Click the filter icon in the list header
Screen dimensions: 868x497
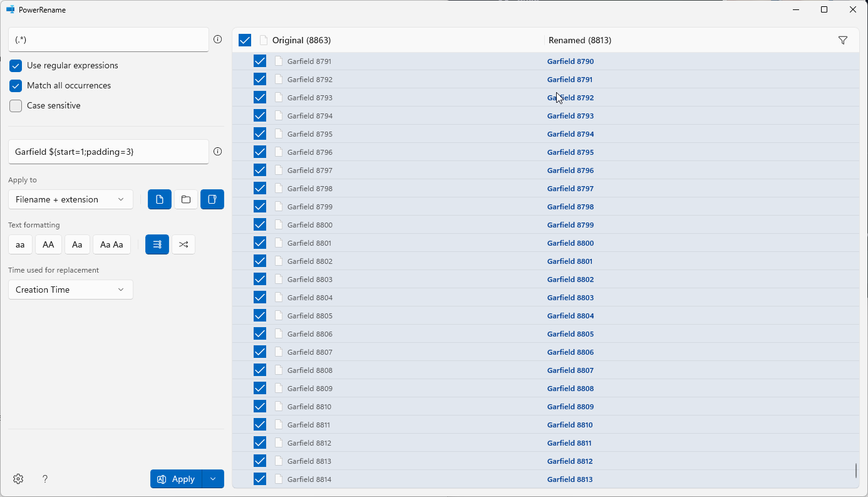pos(842,40)
